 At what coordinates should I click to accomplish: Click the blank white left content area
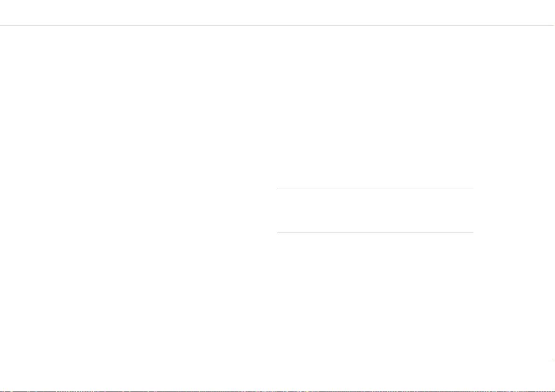pyautogui.click(x=138, y=193)
